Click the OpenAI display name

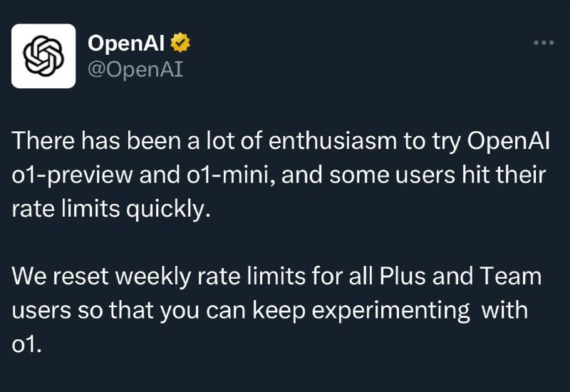tap(126, 43)
